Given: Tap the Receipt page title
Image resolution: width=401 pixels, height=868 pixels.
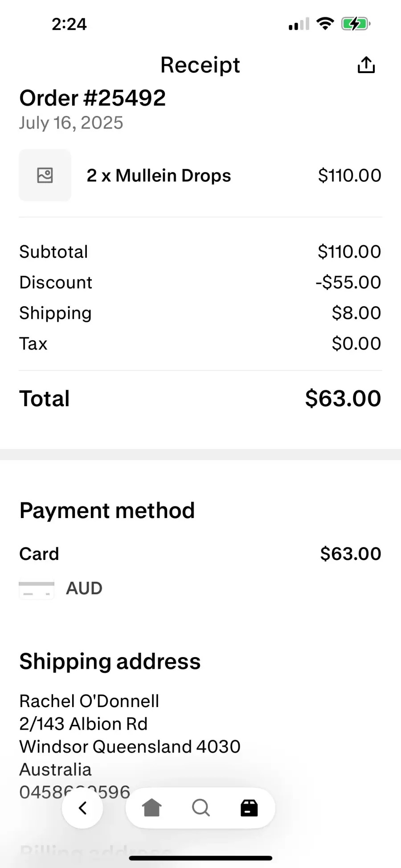Looking at the screenshot, I should point(200,65).
